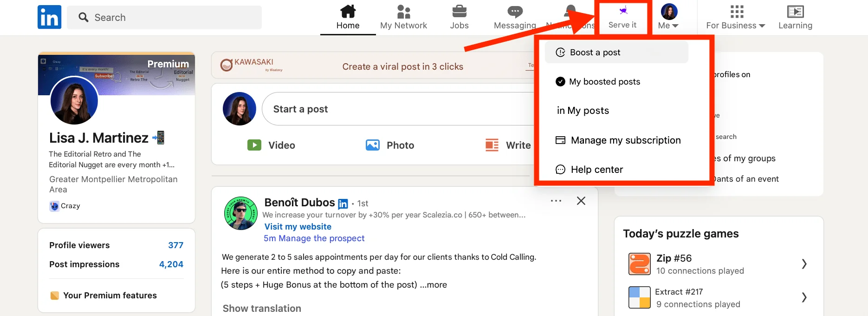Select Boost a post menu entry
Screen dimensions: 868x316
point(616,52)
